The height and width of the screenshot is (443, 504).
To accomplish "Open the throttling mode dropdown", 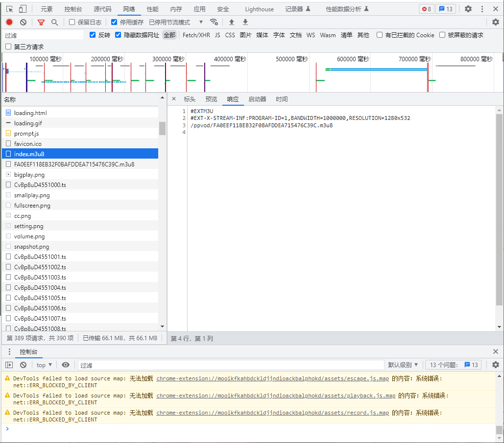I will tap(176, 22).
